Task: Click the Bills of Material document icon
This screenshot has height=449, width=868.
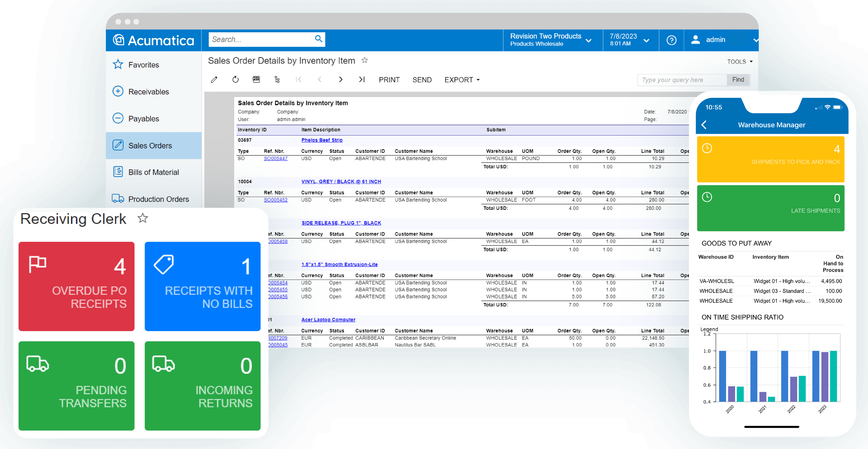Action: (x=118, y=172)
